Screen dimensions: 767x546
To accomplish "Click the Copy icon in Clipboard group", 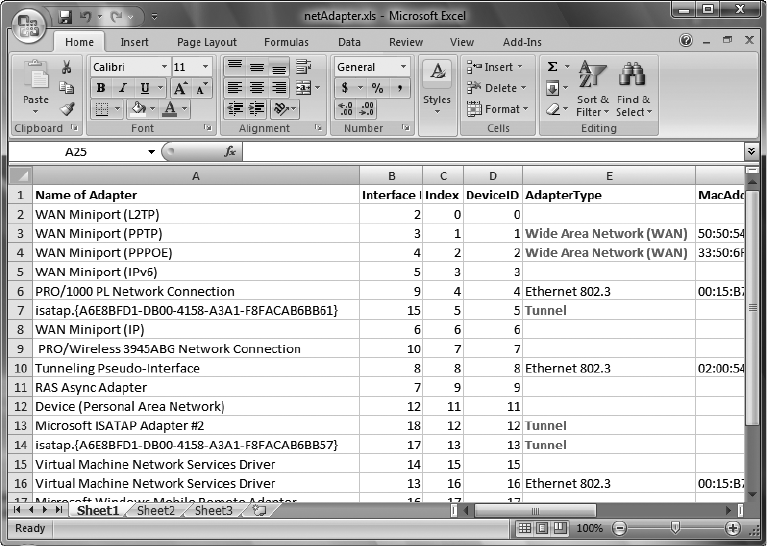I will [x=67, y=88].
